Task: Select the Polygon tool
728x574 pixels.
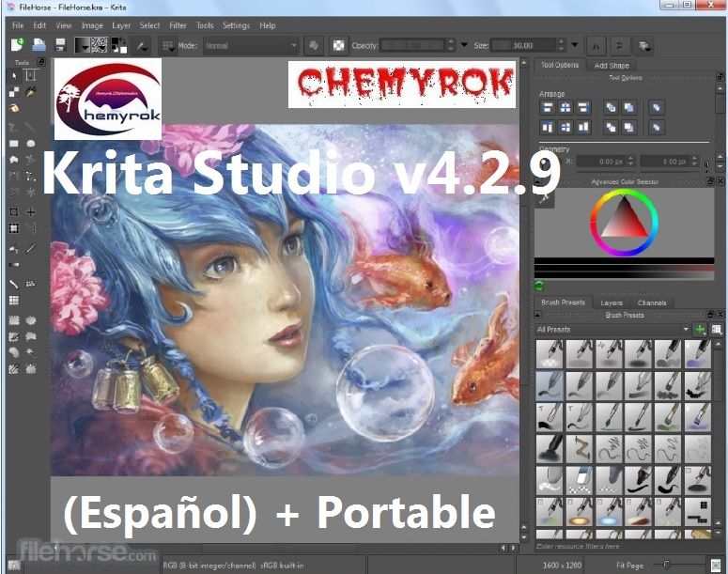Action: [14, 160]
